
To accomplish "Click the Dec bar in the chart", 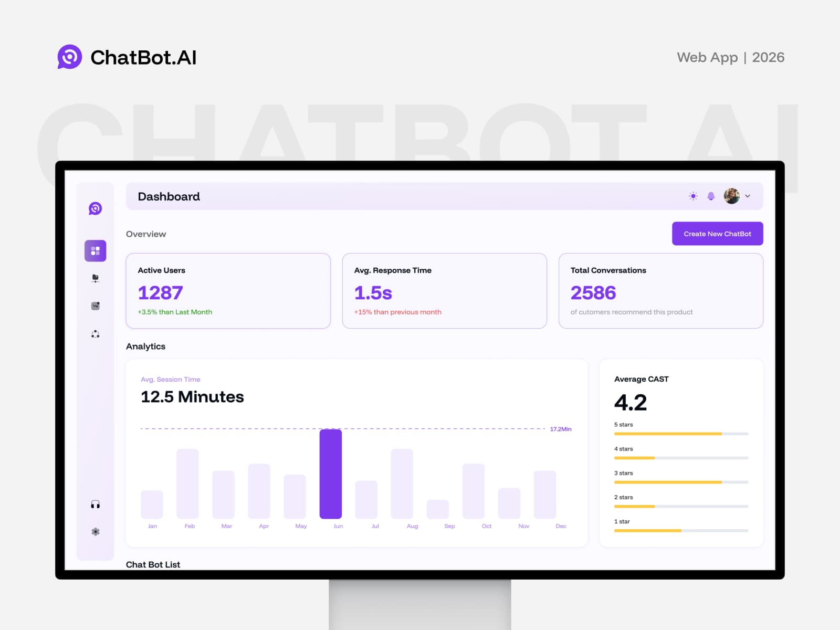I will (x=545, y=495).
